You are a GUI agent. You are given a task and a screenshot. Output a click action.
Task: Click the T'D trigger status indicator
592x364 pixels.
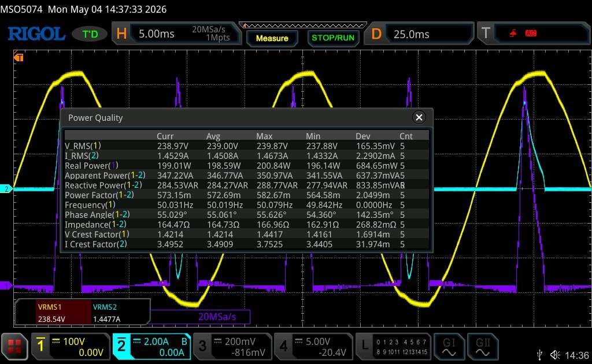pyautogui.click(x=90, y=34)
